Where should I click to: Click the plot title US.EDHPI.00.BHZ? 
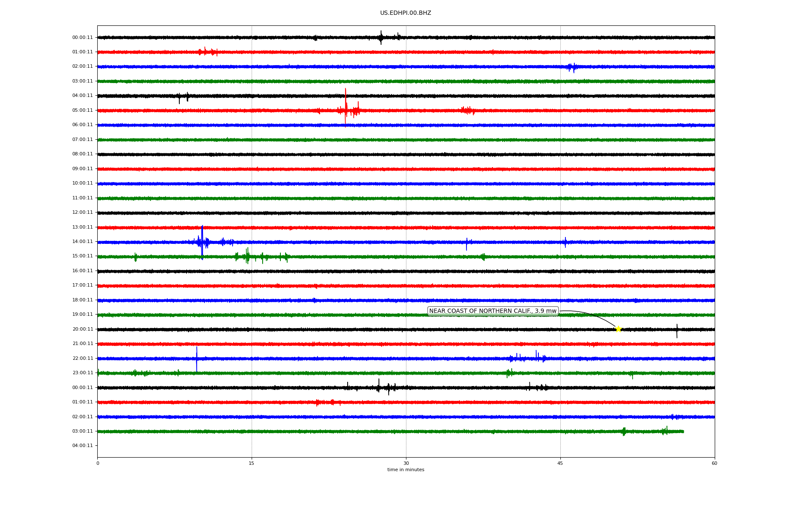pyautogui.click(x=406, y=13)
